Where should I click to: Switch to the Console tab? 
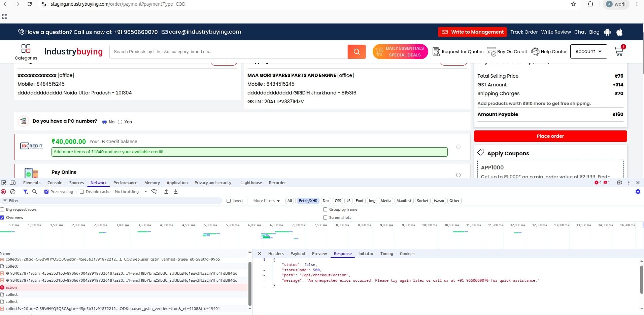tap(55, 183)
